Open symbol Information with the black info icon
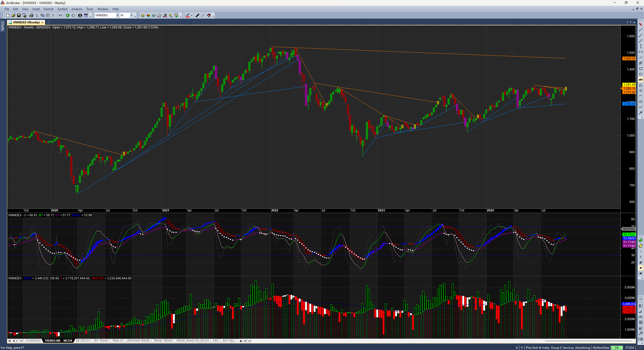The width and height of the screenshot is (644, 350). tap(80, 15)
